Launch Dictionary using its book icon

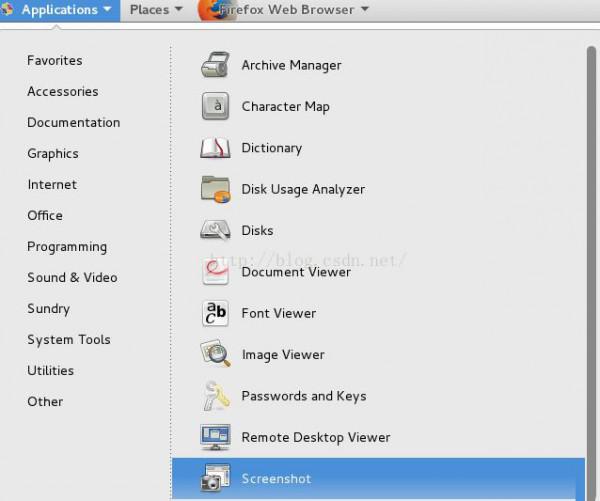pyautogui.click(x=216, y=148)
